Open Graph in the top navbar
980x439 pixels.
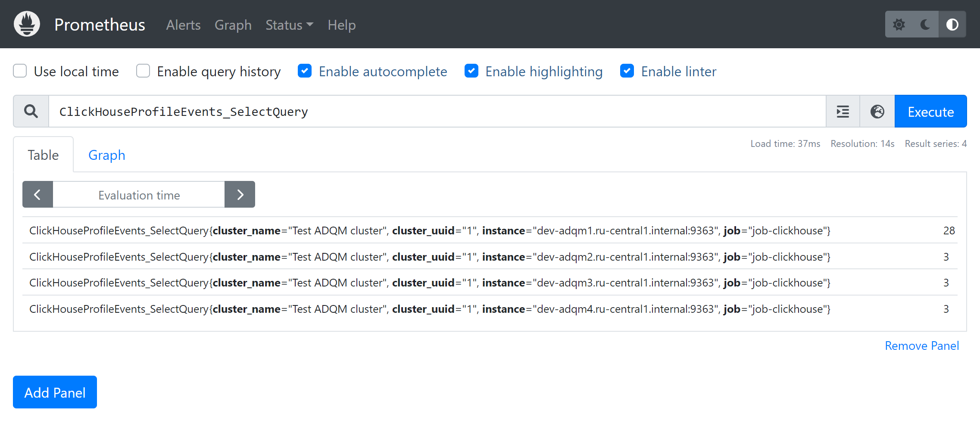tap(233, 25)
